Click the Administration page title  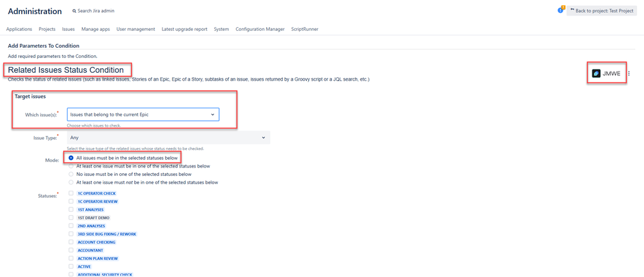point(35,12)
